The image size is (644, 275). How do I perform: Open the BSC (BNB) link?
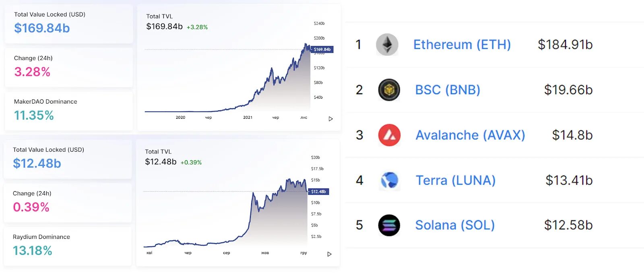(x=448, y=90)
